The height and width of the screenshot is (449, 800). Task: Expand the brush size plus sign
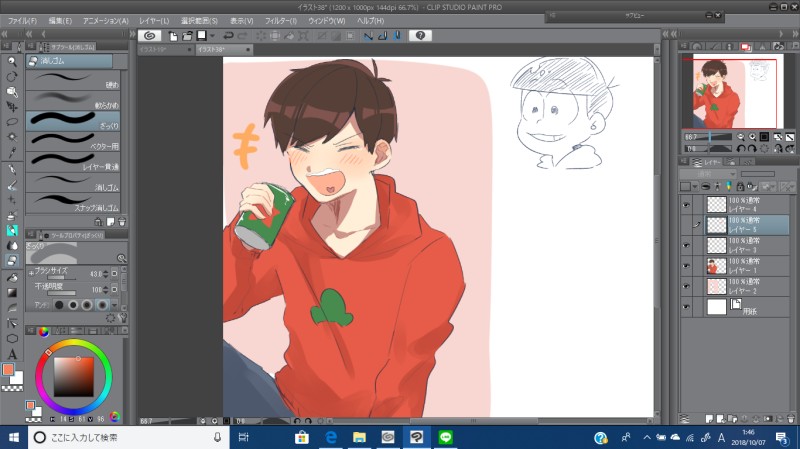(x=31, y=273)
